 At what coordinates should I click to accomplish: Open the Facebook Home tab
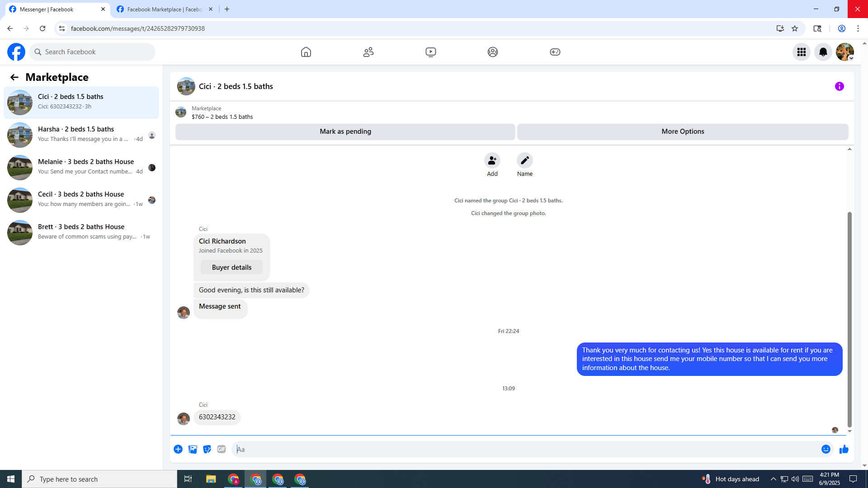coord(306,52)
